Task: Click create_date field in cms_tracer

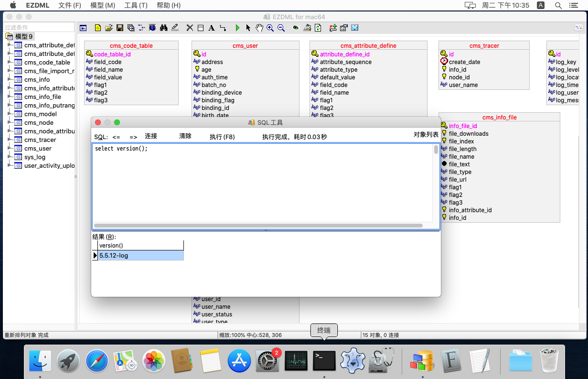Action: (x=464, y=62)
